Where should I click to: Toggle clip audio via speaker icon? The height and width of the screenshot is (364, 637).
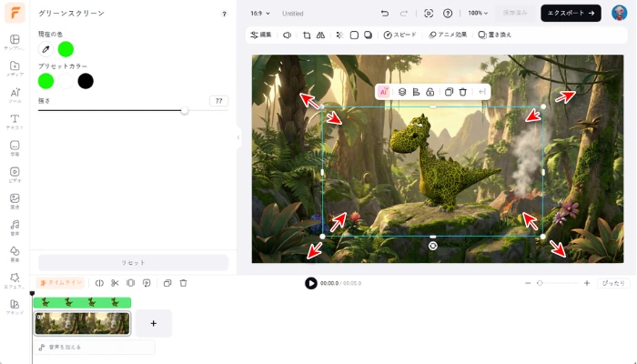click(287, 35)
